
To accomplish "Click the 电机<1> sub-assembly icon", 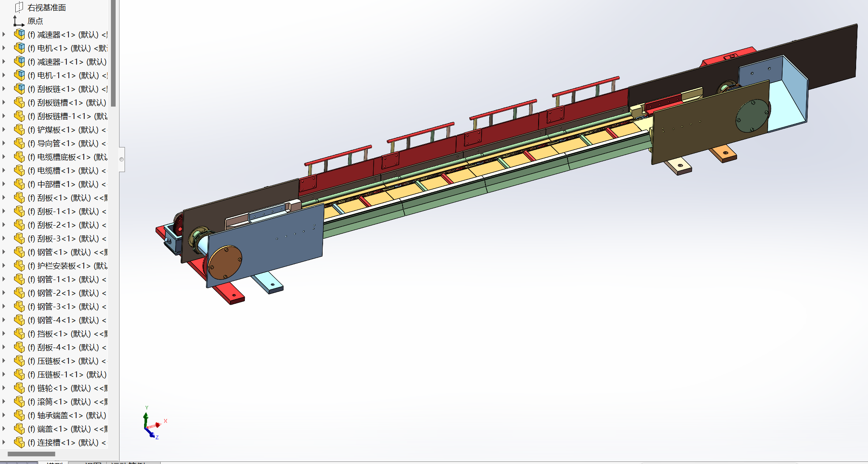I will [20, 48].
